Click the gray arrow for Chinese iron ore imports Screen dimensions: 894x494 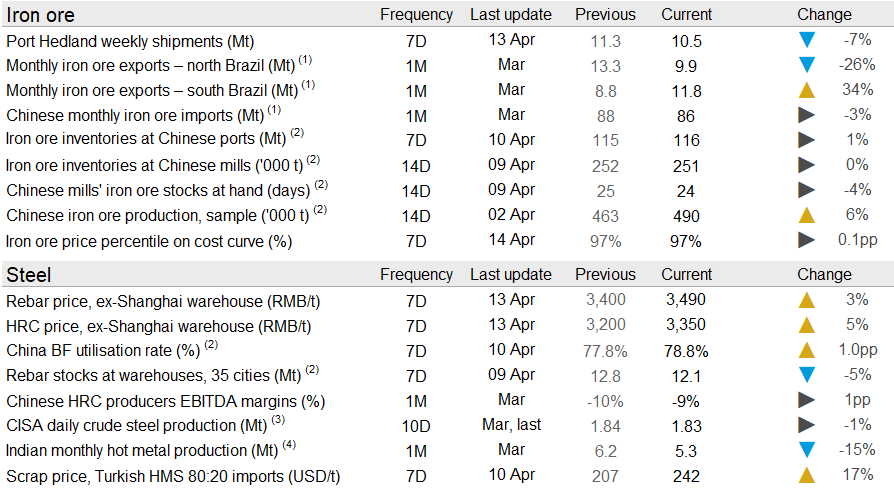point(806,115)
